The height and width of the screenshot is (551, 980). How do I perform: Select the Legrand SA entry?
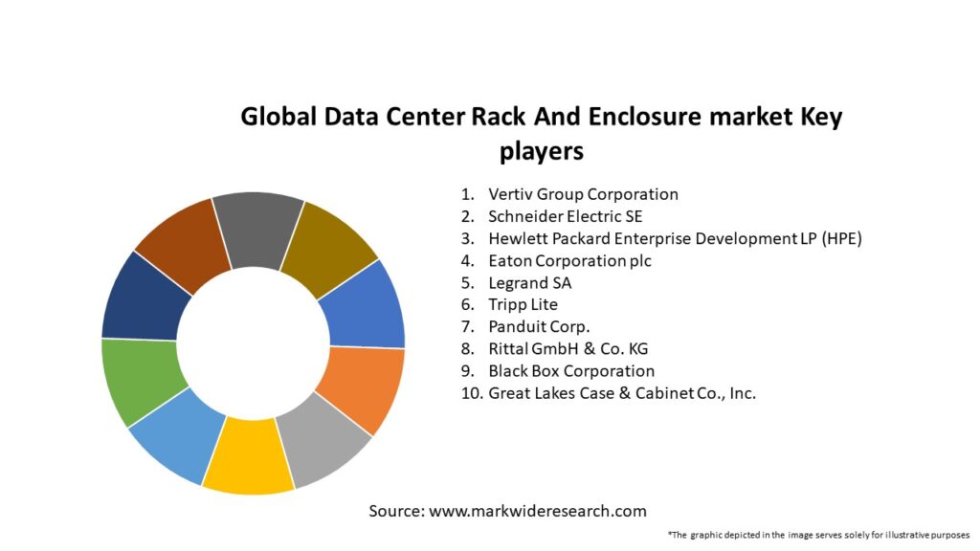pos(528,282)
